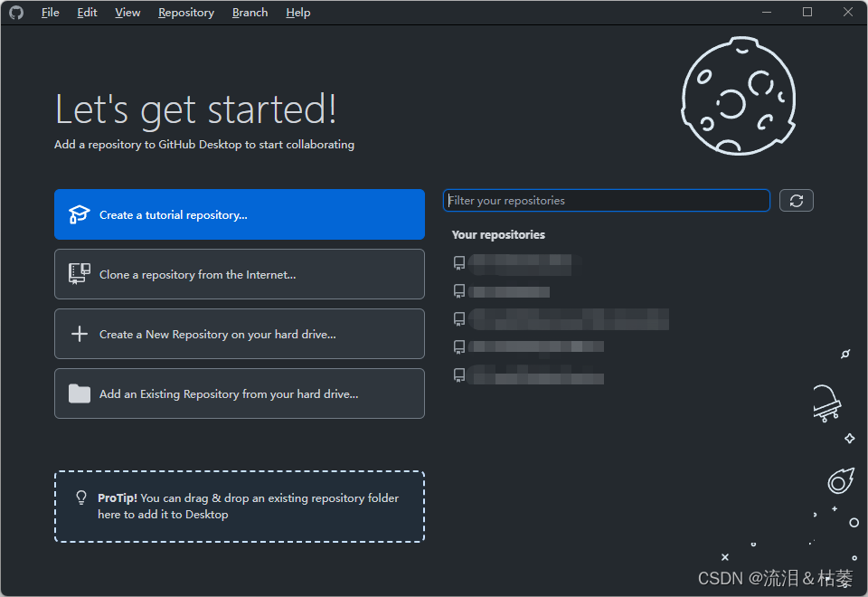Screen dimensions: 868x597
Task: Open the Edit menu
Action: [x=87, y=12]
